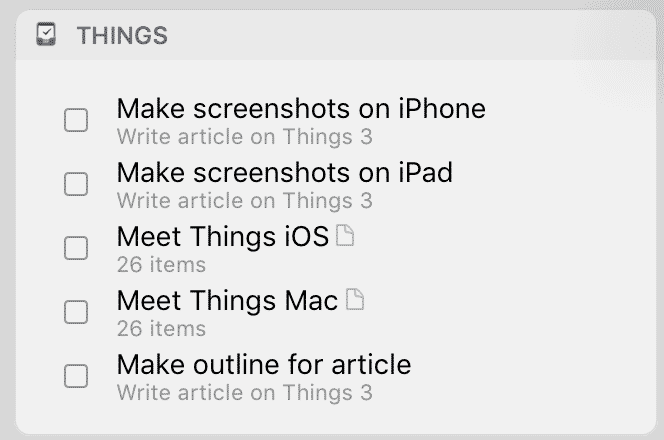Screen dimensions: 664x440
Task: Tick the Meet Things Mac checkbox
Action: pos(76,312)
